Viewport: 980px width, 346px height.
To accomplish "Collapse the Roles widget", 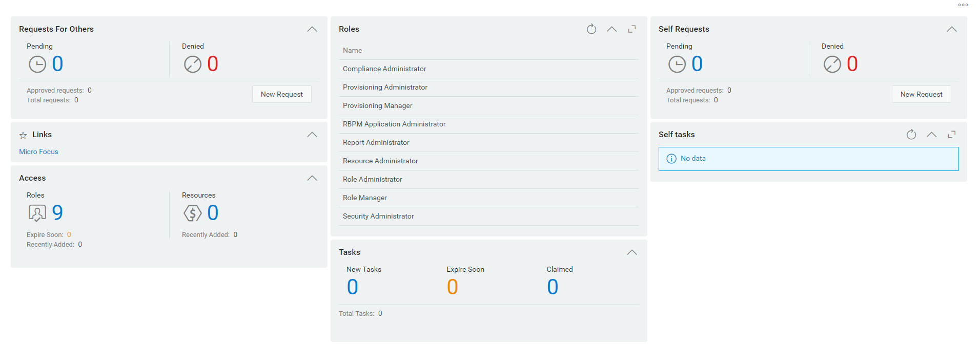I will (x=611, y=29).
